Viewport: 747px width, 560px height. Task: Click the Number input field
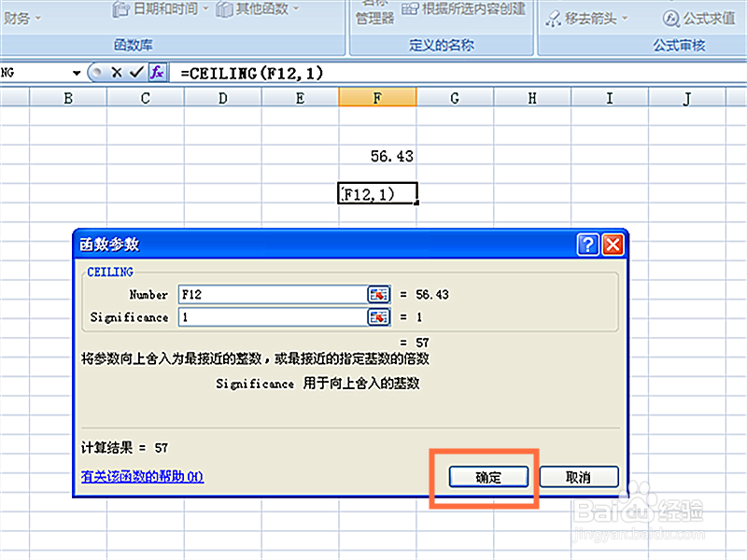click(x=273, y=294)
